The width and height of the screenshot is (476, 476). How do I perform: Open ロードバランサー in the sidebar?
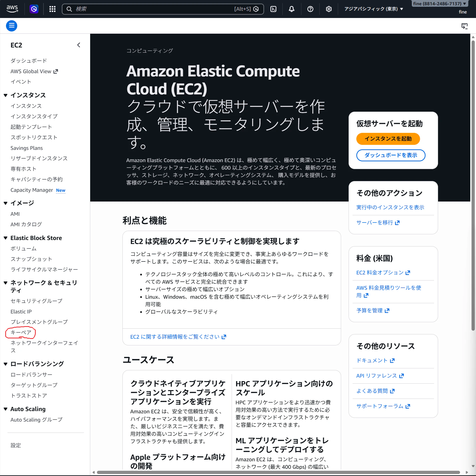[31, 375]
